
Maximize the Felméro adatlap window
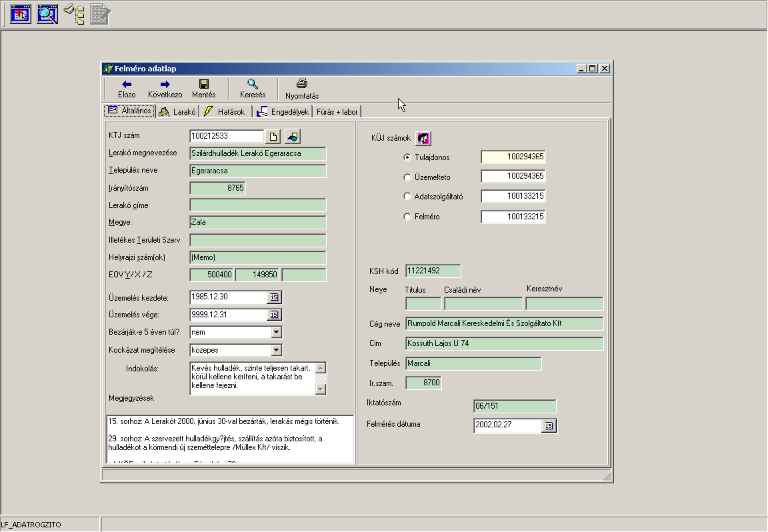(593, 69)
